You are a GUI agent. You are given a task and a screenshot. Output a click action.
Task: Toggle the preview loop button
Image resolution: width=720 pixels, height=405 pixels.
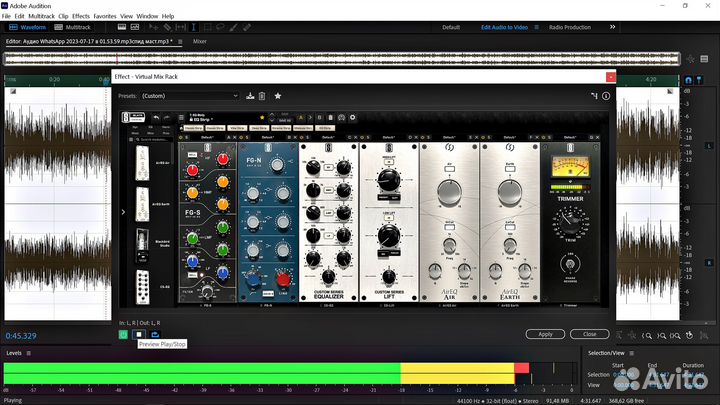[155, 335]
